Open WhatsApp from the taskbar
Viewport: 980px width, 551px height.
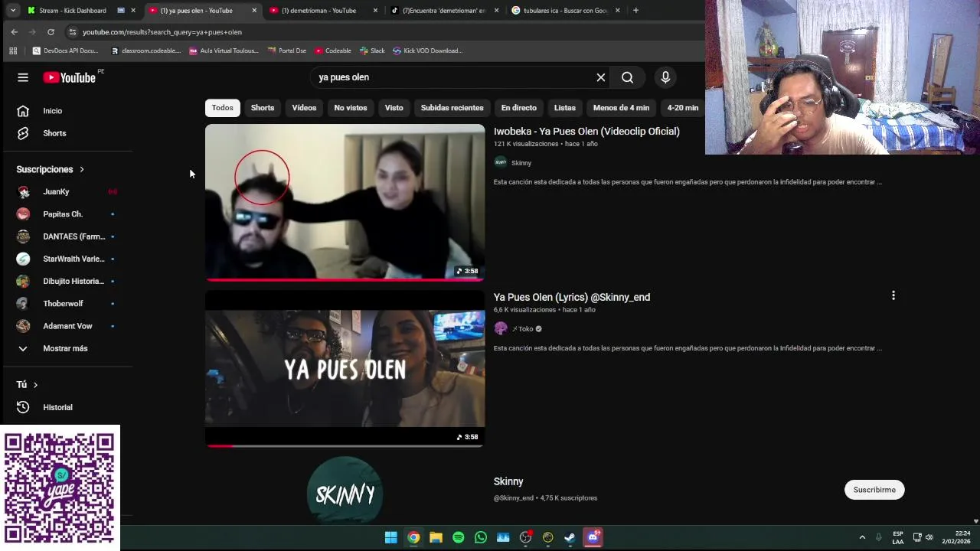point(481,537)
